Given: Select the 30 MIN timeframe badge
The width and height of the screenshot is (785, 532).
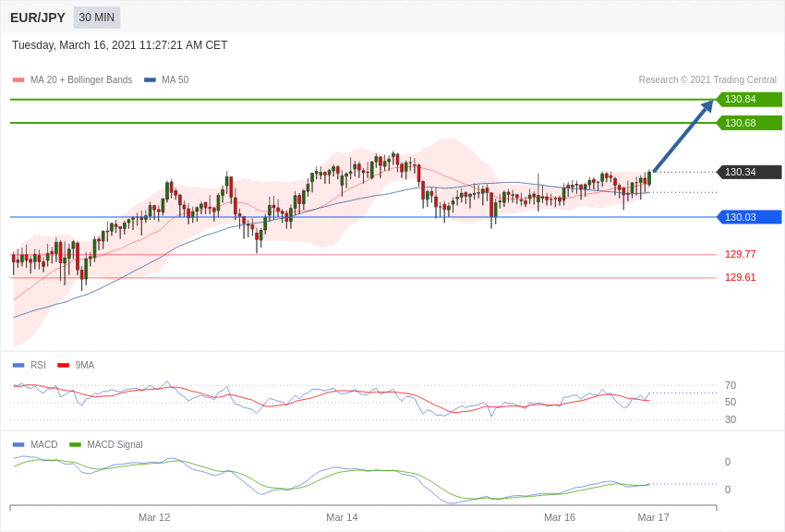Looking at the screenshot, I should coord(97,18).
